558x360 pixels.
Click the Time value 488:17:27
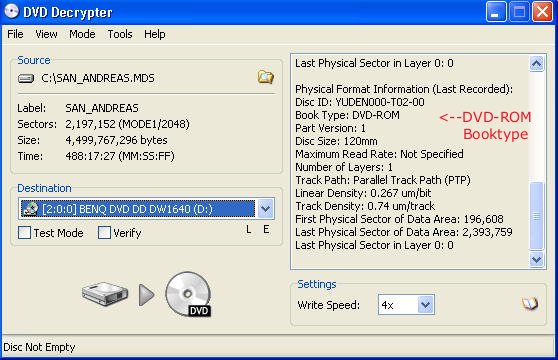120,156
